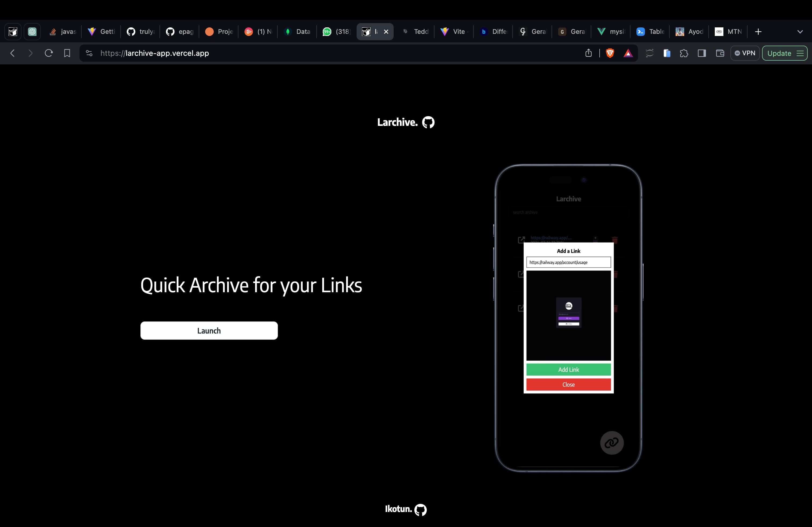Open the Brave Wallet icon
The height and width of the screenshot is (527, 812).
click(720, 53)
